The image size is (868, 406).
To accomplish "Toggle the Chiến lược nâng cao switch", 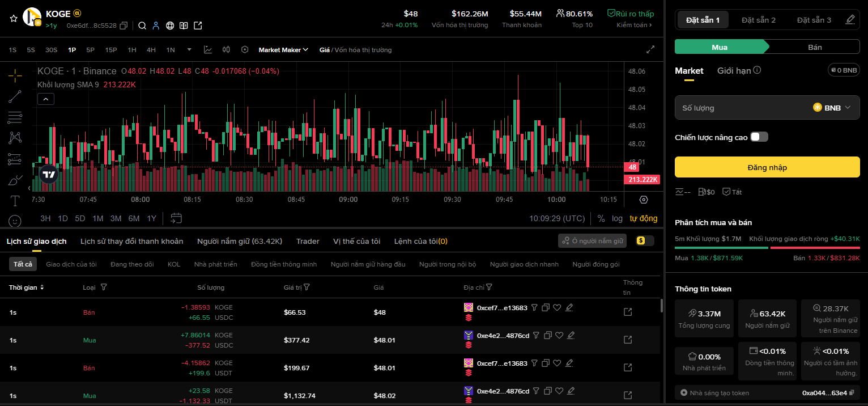I will pos(759,137).
